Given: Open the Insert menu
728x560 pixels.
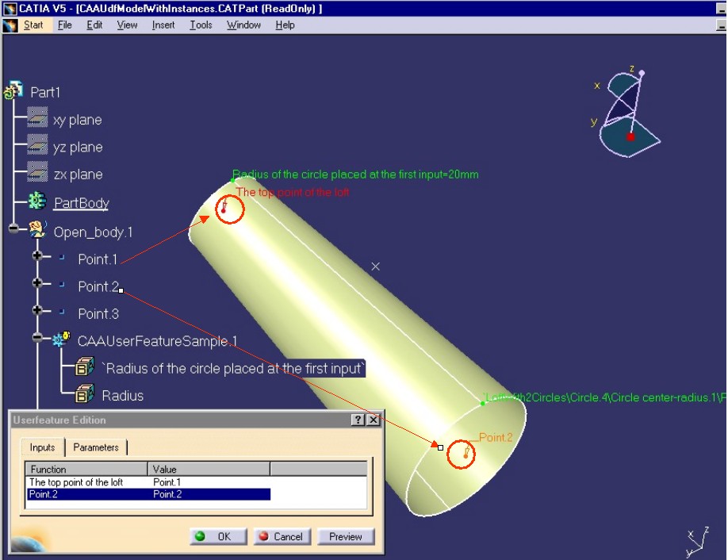Looking at the screenshot, I should pyautogui.click(x=163, y=25).
